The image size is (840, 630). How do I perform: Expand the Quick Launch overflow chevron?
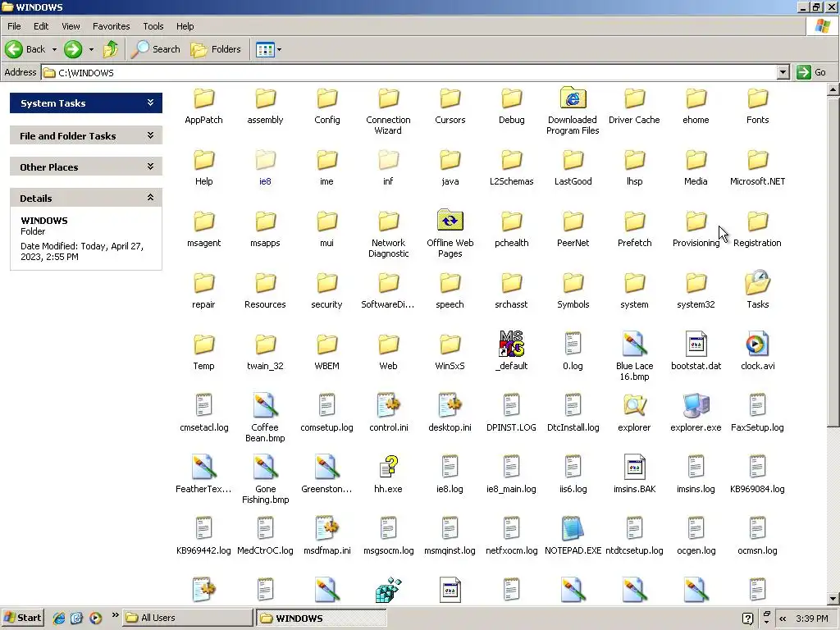[115, 615]
